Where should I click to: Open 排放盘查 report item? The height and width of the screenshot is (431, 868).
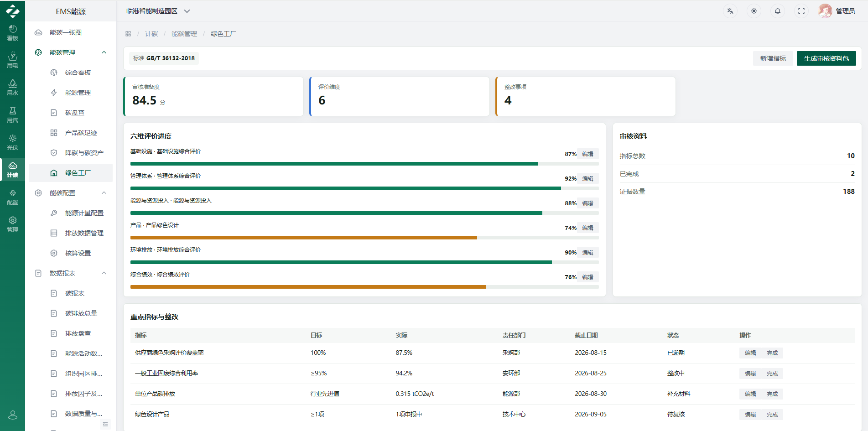coord(71,333)
